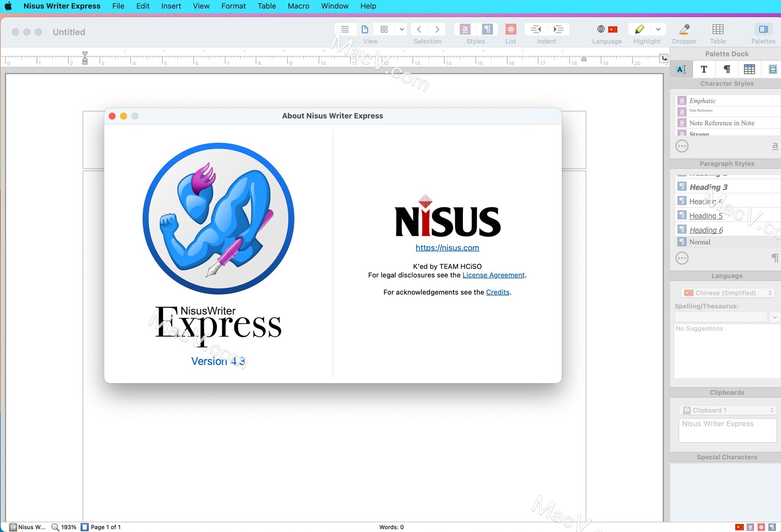The height and width of the screenshot is (532, 781).
Task: Open the Window menu
Action: point(335,6)
